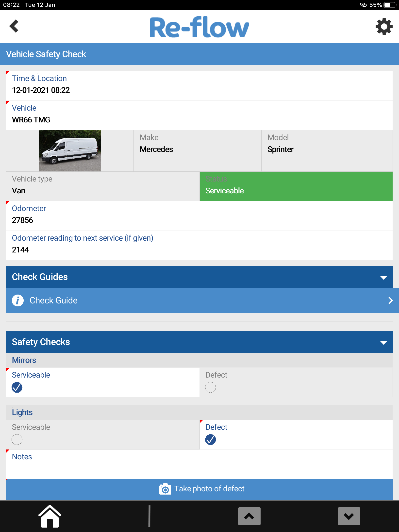Open Check Guide via right chevron
399x532 pixels.
(x=390, y=300)
